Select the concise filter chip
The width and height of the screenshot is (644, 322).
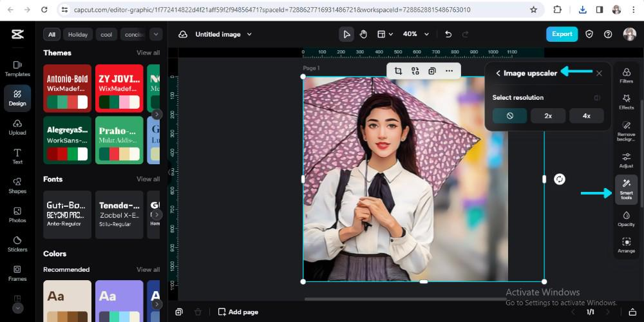point(133,35)
